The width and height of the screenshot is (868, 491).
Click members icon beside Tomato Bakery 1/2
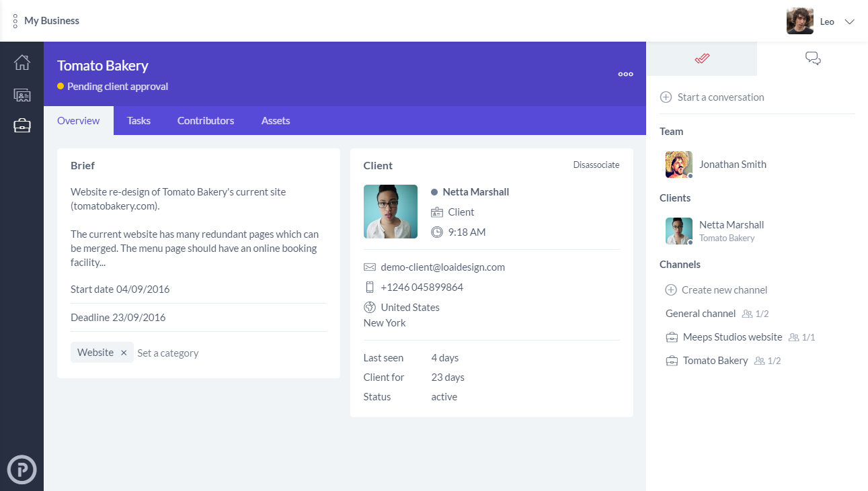(x=759, y=361)
